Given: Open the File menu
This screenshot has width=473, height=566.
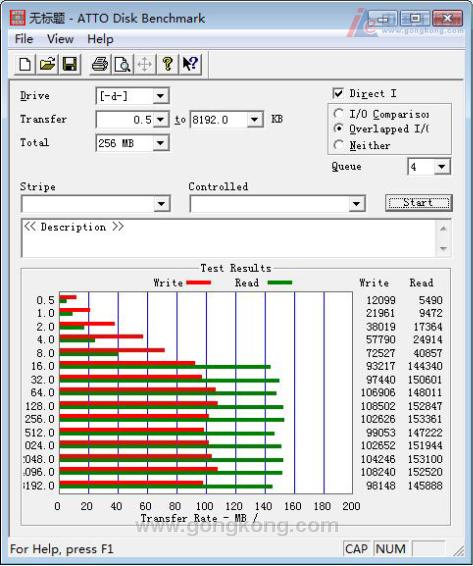Looking at the screenshot, I should pos(24,39).
